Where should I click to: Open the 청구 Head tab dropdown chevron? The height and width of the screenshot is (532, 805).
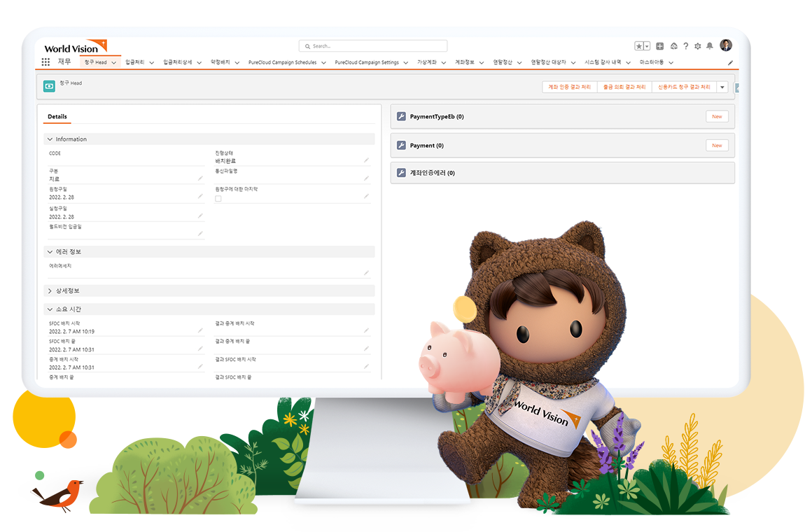pos(114,62)
